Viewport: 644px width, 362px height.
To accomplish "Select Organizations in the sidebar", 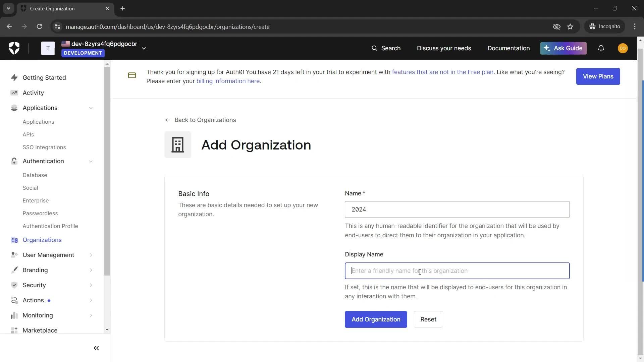I will 42,240.
